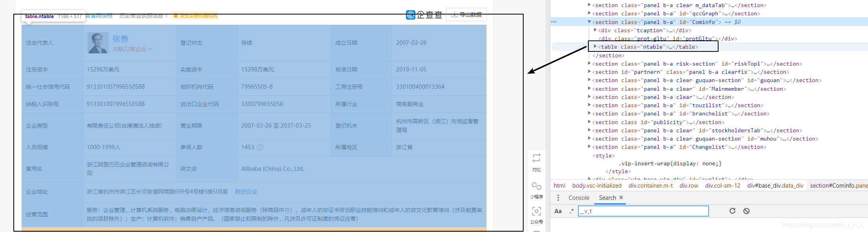Open the 公众号 official account icon

click(x=537, y=211)
